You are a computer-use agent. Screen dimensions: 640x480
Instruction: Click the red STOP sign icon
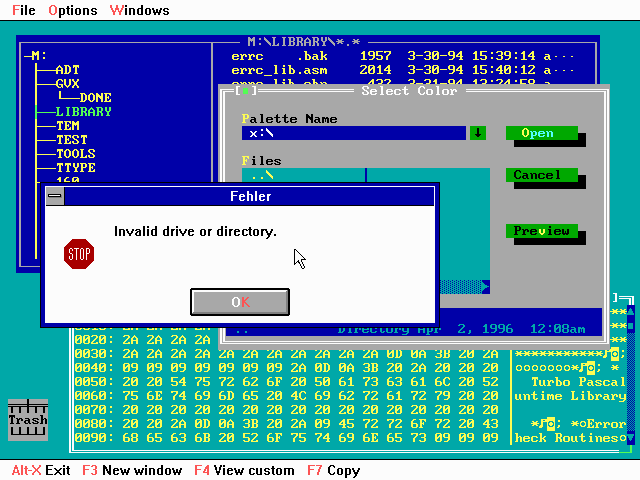click(x=78, y=254)
